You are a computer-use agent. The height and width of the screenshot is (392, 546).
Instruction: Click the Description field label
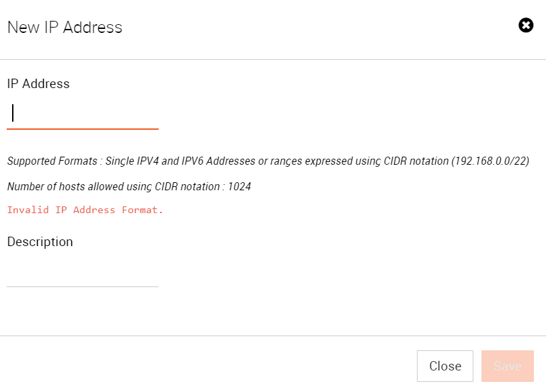click(x=40, y=241)
